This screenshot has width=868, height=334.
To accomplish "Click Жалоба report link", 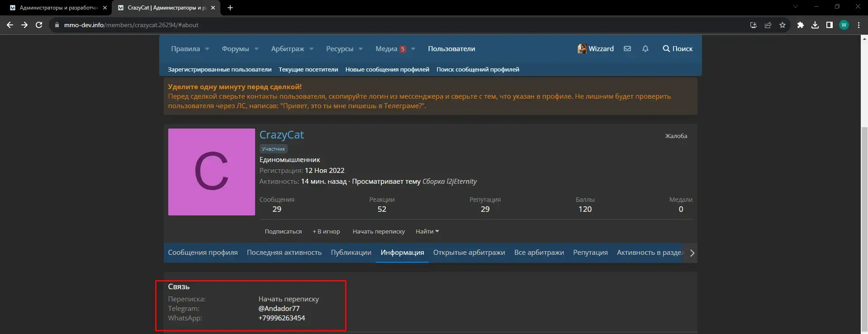I will pyautogui.click(x=676, y=136).
